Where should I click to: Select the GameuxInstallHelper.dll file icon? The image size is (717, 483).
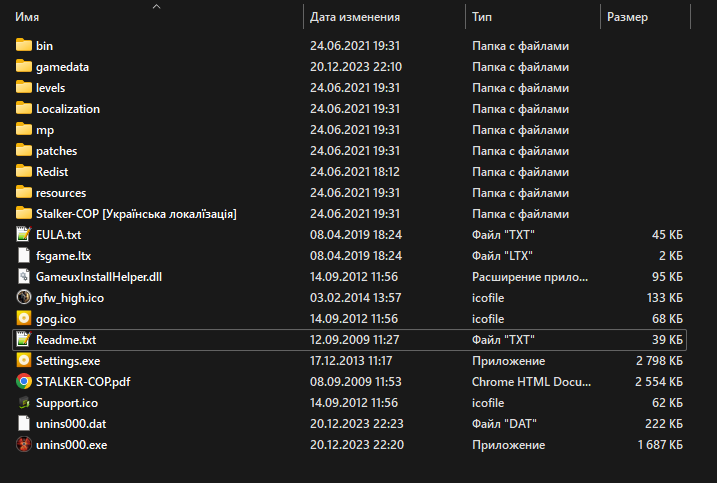tap(24, 276)
